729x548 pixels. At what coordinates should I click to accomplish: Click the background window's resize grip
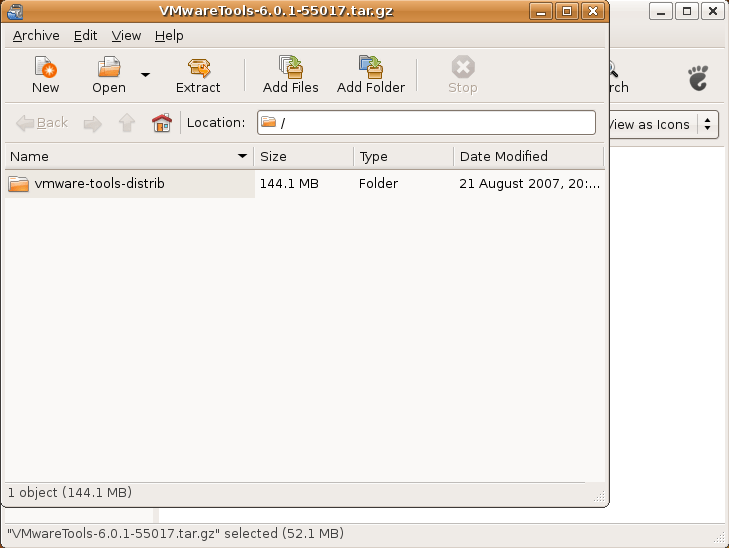(719, 538)
